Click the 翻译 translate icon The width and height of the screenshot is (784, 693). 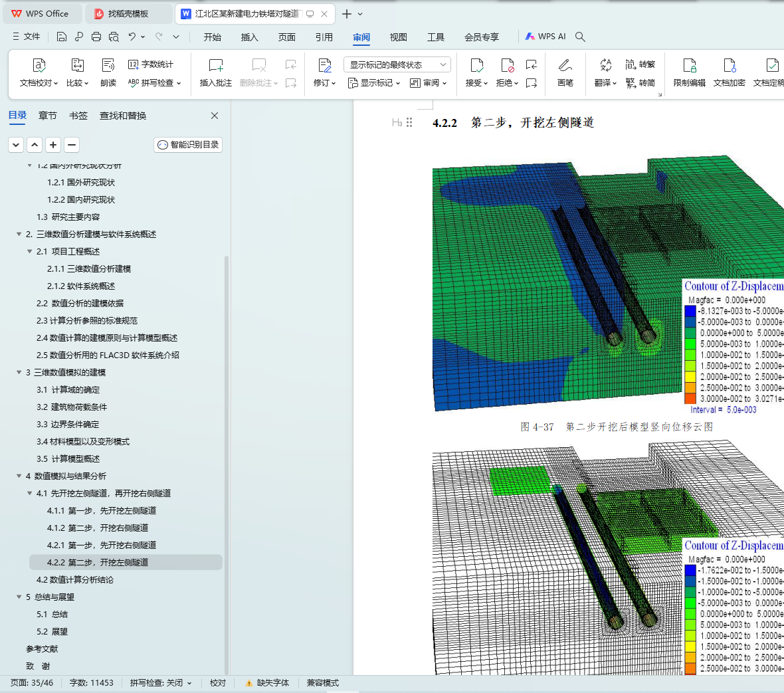coord(605,73)
